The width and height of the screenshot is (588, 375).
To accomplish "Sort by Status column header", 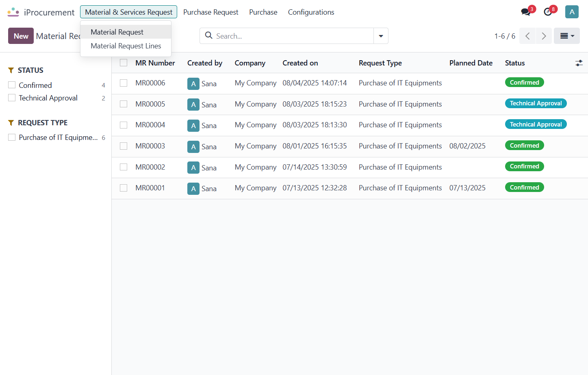I will coord(515,63).
